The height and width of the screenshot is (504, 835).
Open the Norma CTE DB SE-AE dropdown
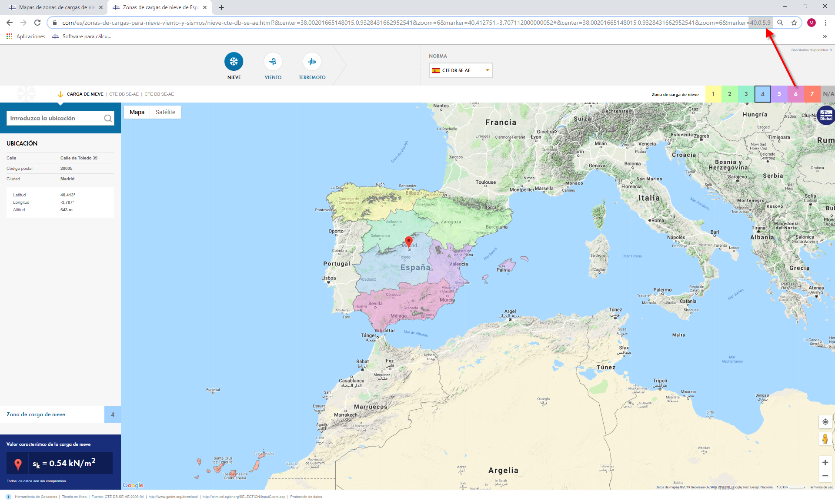[461, 70]
